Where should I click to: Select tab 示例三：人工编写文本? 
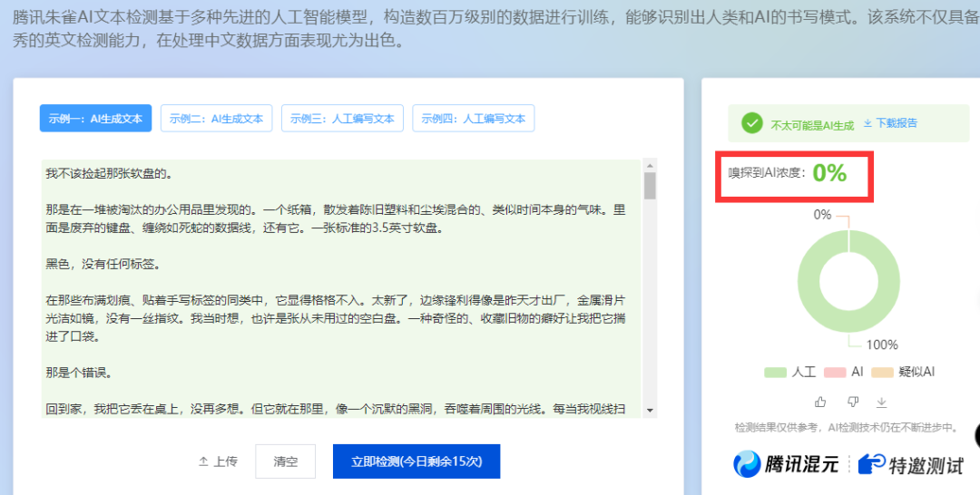pos(342,118)
